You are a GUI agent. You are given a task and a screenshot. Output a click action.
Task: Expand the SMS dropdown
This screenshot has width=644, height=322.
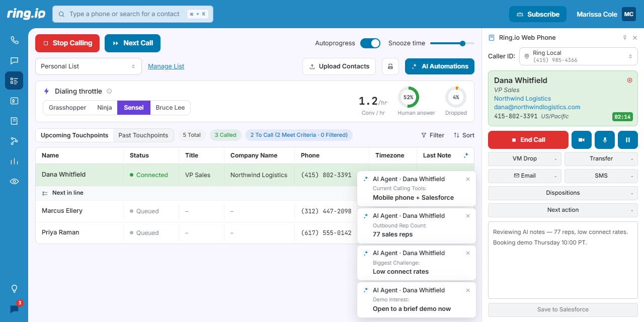click(601, 176)
